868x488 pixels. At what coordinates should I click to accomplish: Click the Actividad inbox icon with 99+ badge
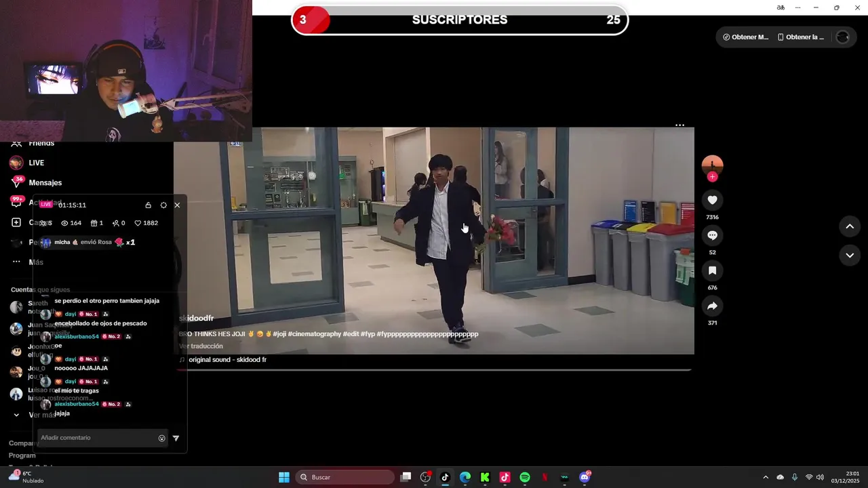click(x=16, y=202)
